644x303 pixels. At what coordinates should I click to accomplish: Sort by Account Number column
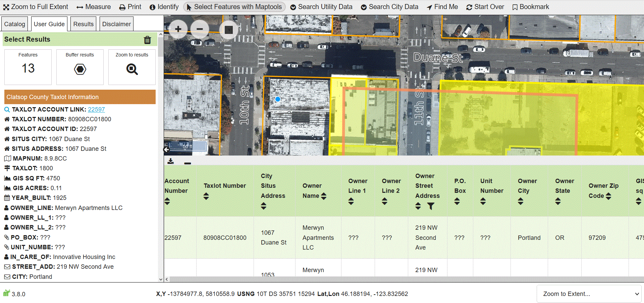[167, 201]
